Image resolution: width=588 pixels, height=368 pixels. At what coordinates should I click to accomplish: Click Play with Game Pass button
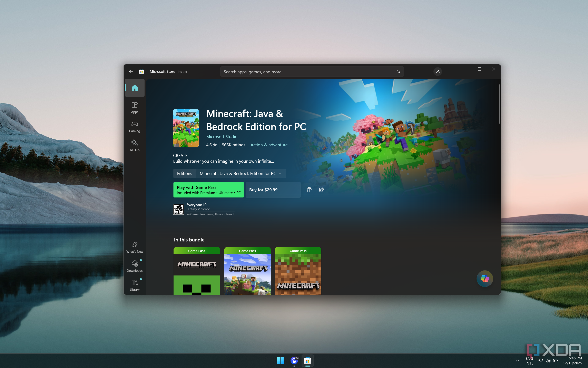[208, 190]
